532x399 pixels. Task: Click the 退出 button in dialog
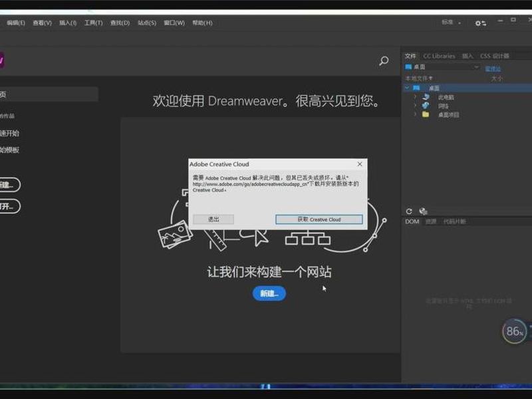pyautogui.click(x=213, y=219)
